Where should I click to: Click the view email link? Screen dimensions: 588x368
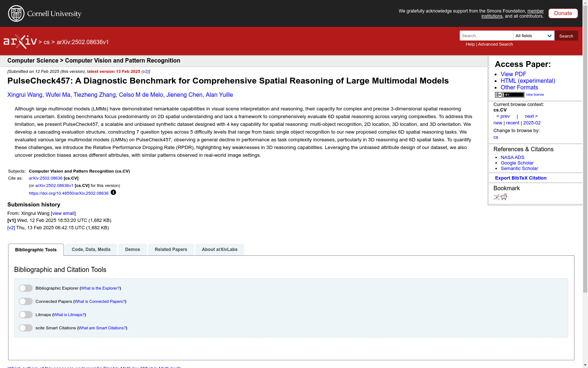click(x=63, y=213)
